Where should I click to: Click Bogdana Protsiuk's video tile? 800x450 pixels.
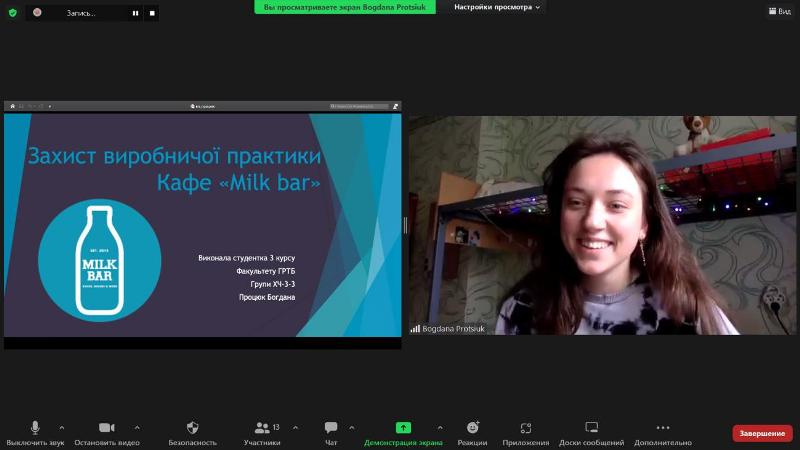603,225
